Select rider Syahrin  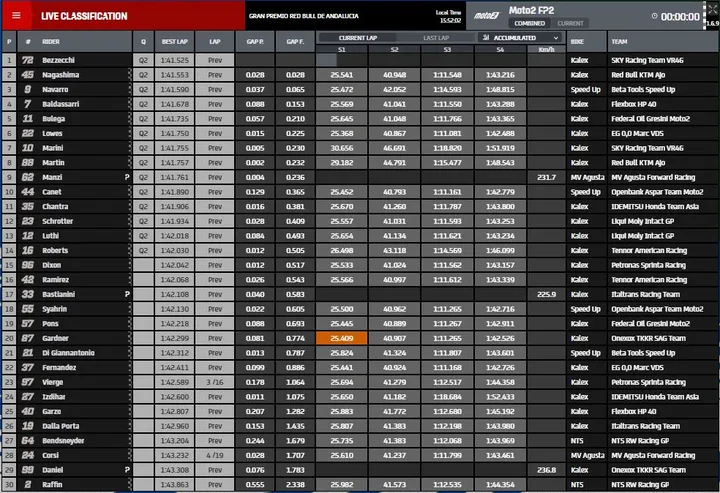click(x=55, y=309)
